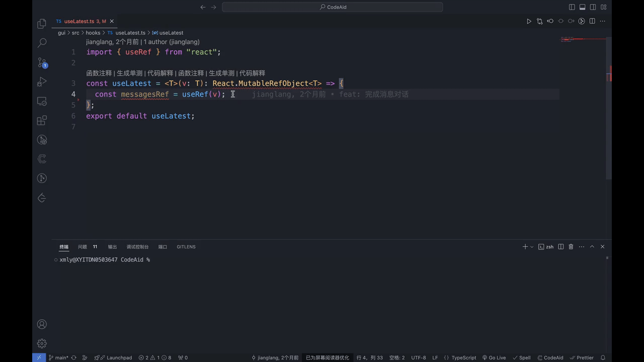Open editor More Actions ellipsis menu
644x362 pixels.
pos(603,21)
